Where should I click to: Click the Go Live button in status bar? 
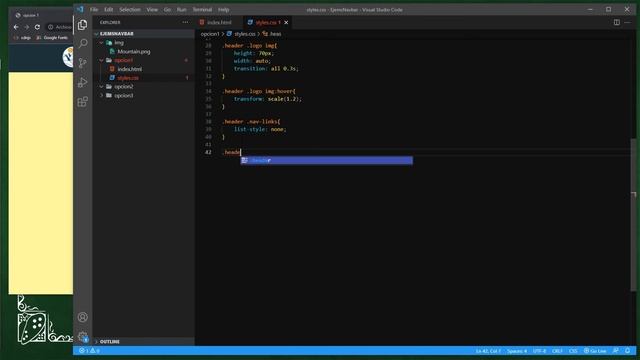(595, 351)
